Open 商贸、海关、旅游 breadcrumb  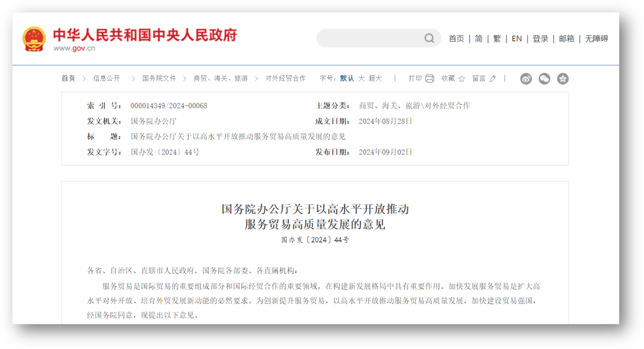point(221,78)
